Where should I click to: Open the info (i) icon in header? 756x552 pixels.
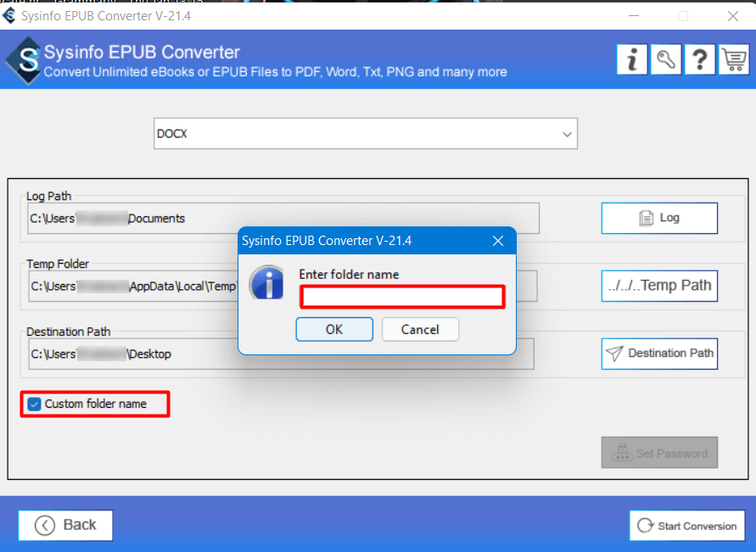631,59
